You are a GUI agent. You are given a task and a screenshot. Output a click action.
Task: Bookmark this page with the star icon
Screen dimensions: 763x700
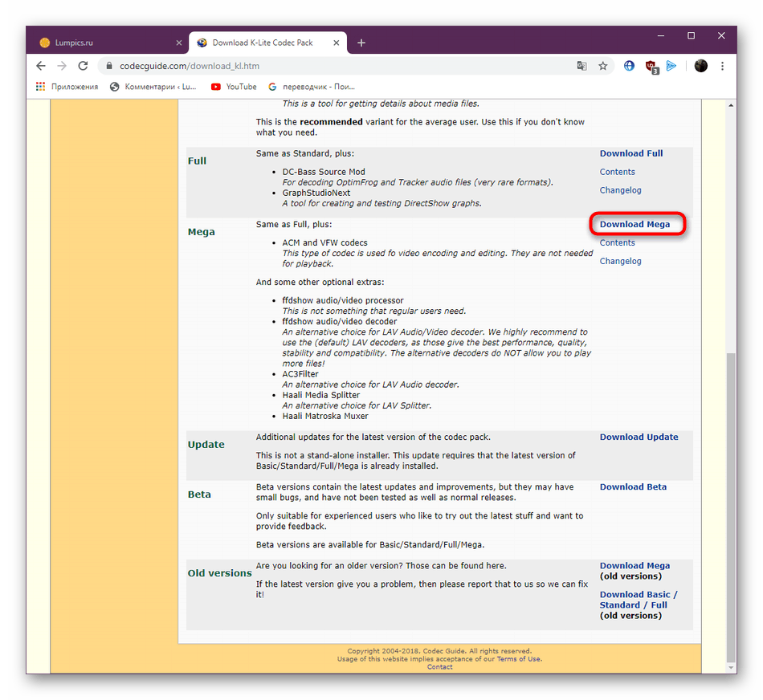[x=603, y=66]
